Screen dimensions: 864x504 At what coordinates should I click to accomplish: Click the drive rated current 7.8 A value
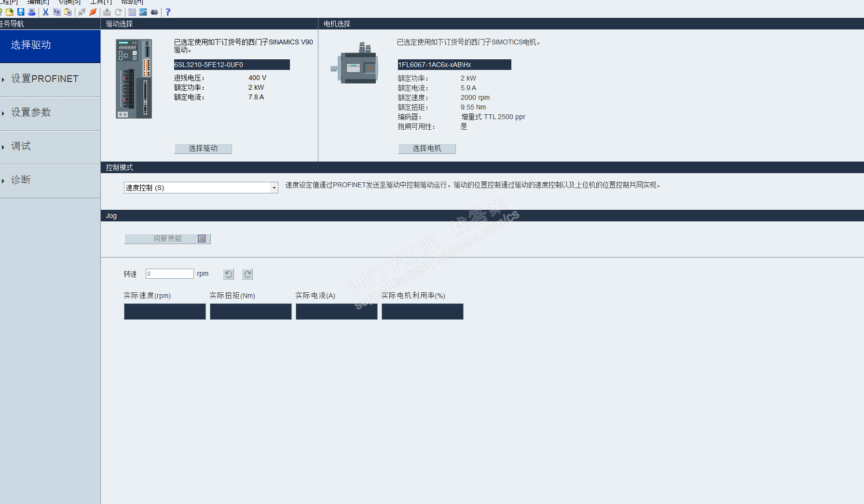click(256, 97)
